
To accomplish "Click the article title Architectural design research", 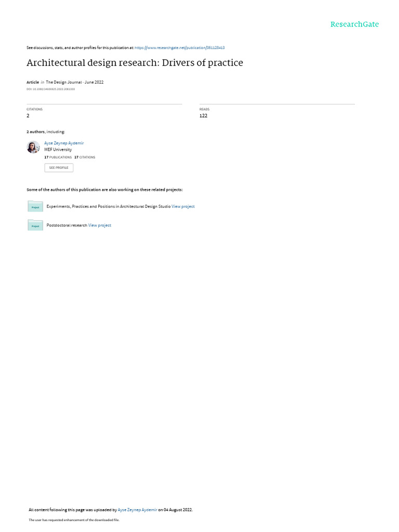I will pos(135,63).
